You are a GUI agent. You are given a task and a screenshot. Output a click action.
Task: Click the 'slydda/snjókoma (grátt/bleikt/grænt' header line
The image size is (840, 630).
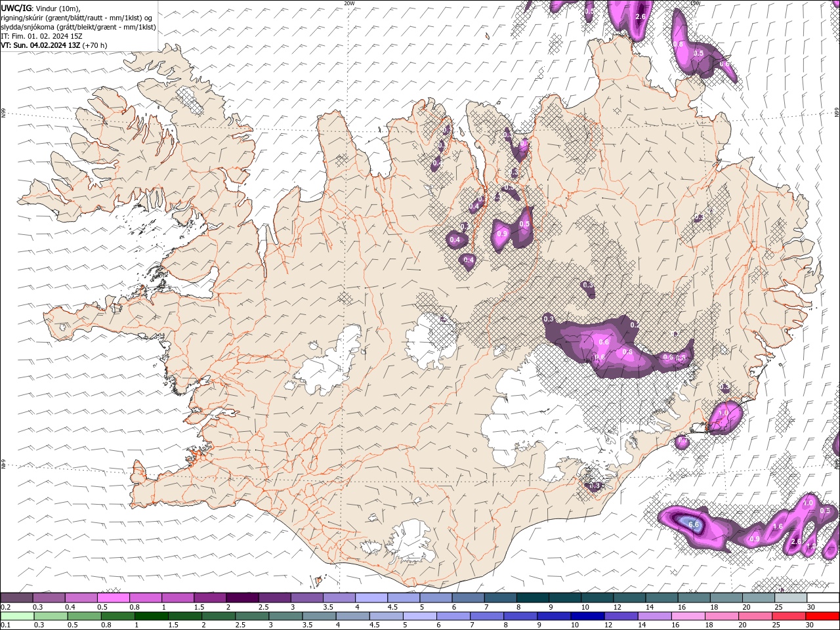[x=78, y=27]
